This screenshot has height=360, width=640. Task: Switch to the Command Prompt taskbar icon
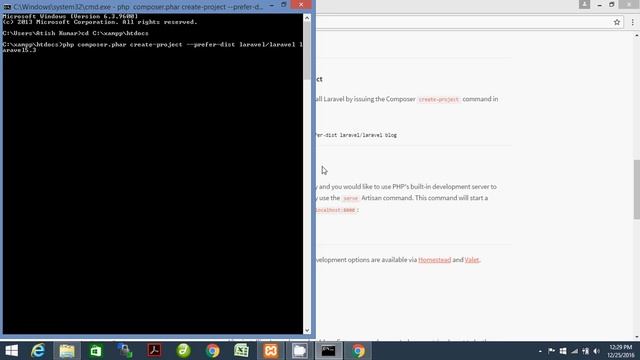(x=329, y=351)
